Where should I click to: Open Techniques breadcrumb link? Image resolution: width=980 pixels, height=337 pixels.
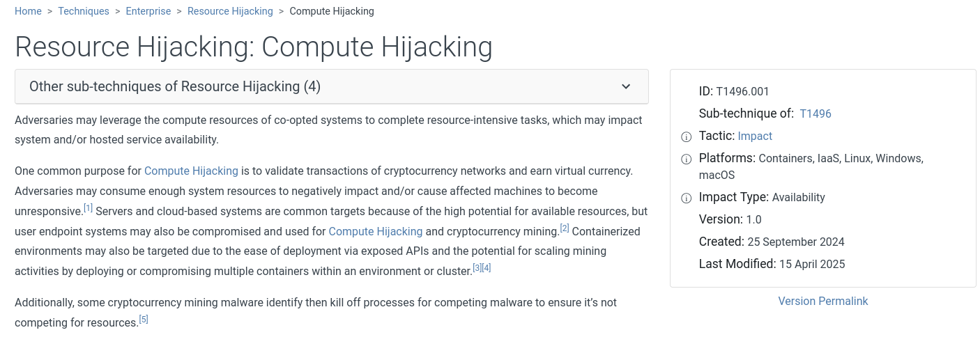point(84,11)
